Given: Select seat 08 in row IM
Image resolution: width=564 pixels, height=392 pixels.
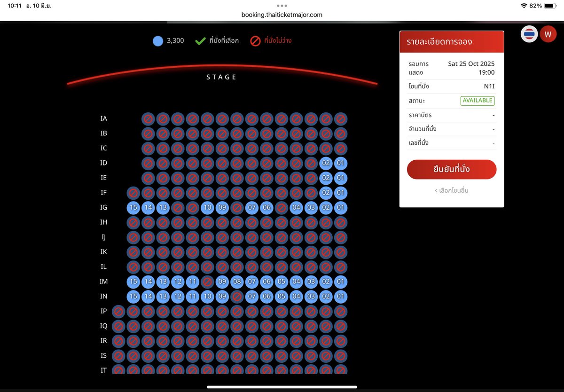Looking at the screenshot, I should pyautogui.click(x=237, y=282).
